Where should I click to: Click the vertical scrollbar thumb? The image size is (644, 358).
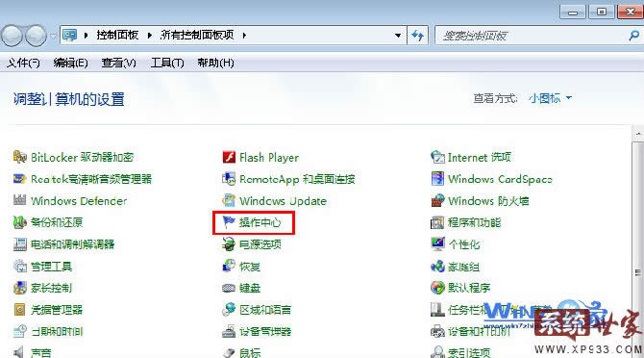point(638,251)
